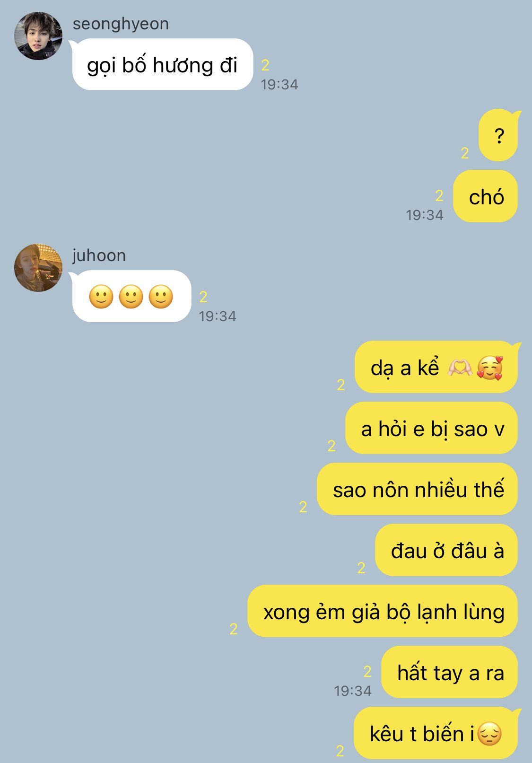Tap the heart hands emoji
532x763 pixels.
(x=460, y=368)
